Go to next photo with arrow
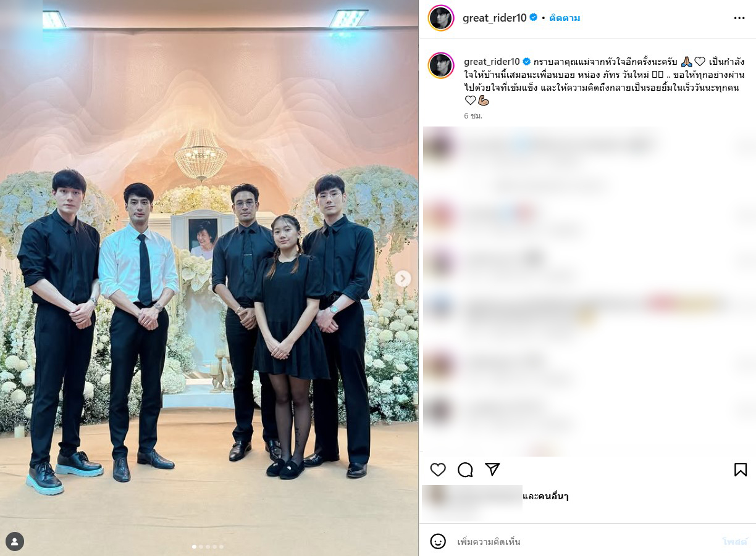This screenshot has height=556, width=756. click(403, 278)
